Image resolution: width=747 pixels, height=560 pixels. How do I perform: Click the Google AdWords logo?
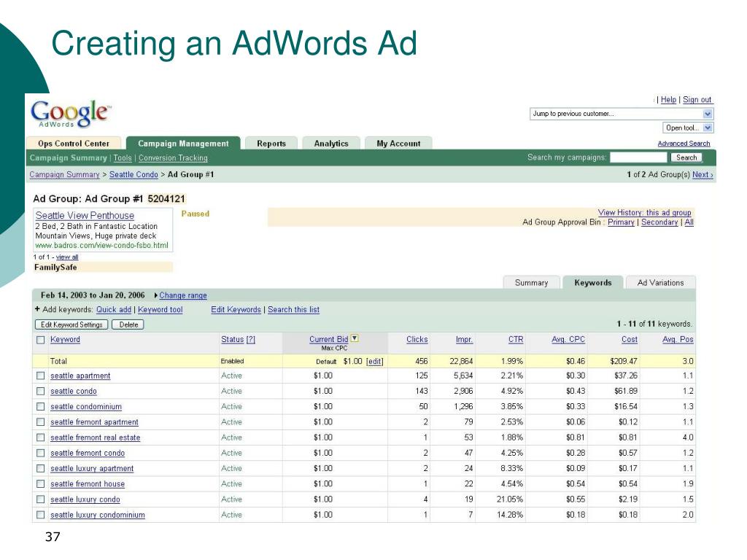71,114
